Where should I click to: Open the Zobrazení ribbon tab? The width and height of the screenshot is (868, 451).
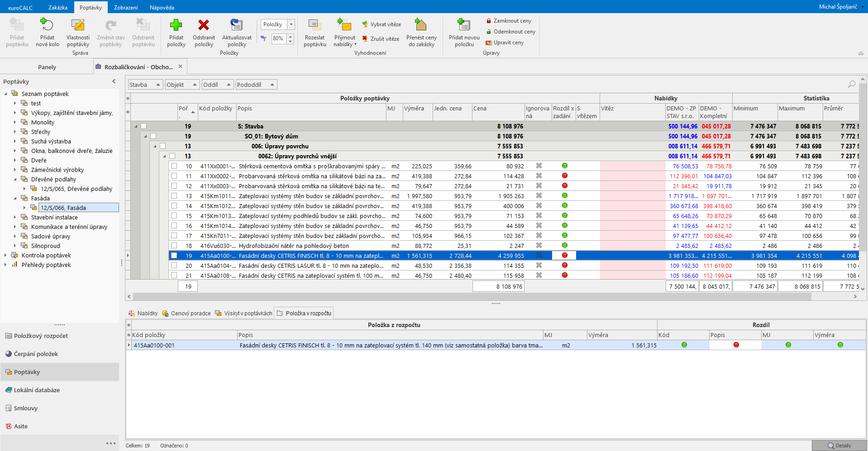(126, 8)
